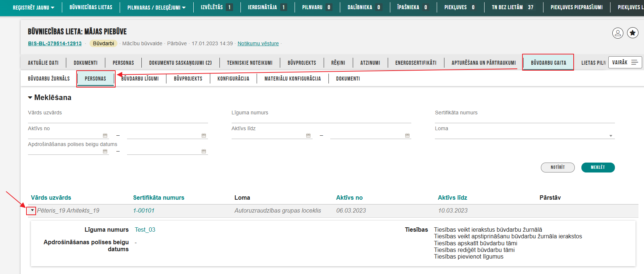Open Dokumentu saskaņojumi (2) tab
The width and height of the screenshot is (644, 274).
click(x=180, y=63)
